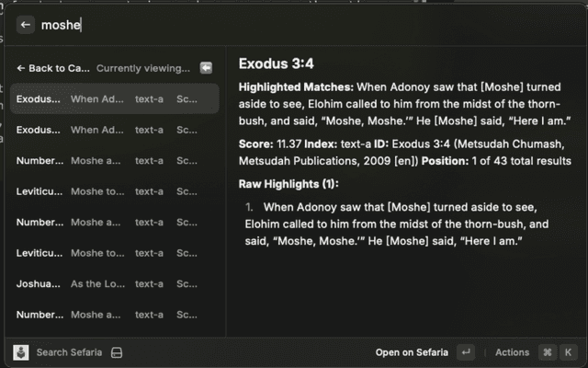
Task: Click the Command key symbol in footer
Action: [x=547, y=352]
